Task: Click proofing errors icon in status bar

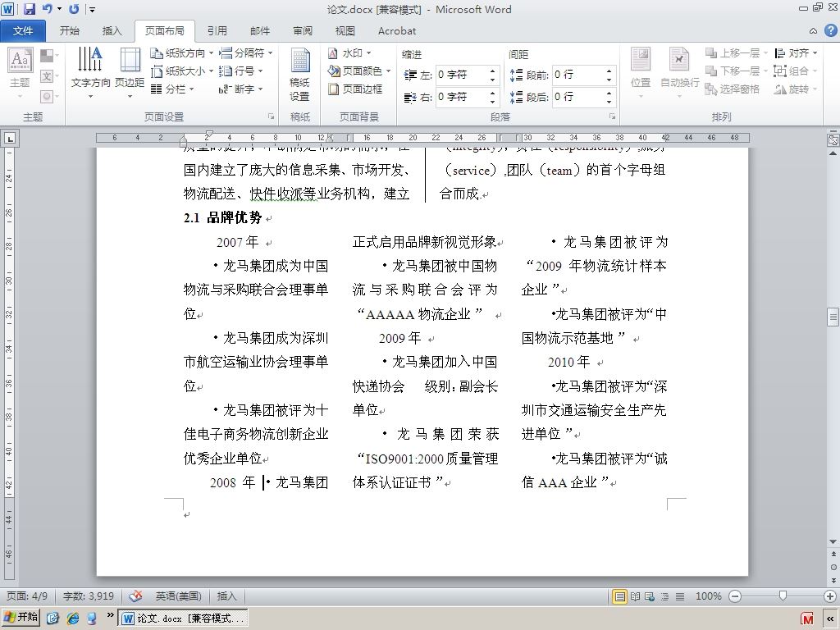Action: point(136,596)
